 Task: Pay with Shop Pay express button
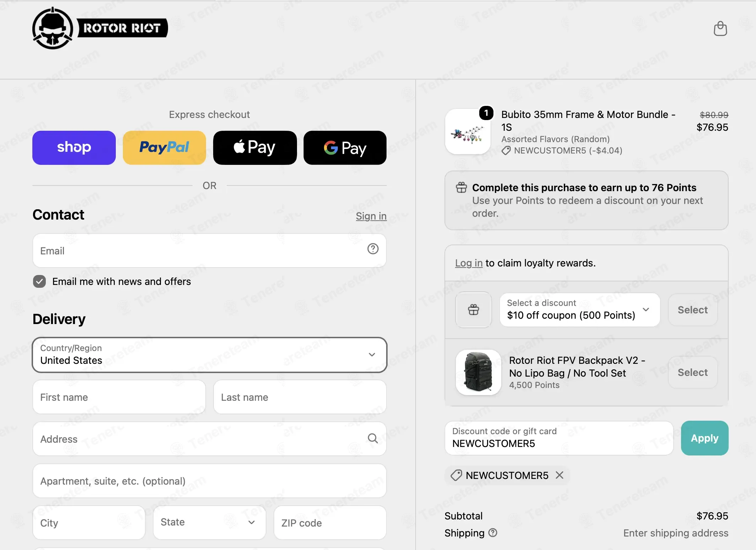[74, 147]
